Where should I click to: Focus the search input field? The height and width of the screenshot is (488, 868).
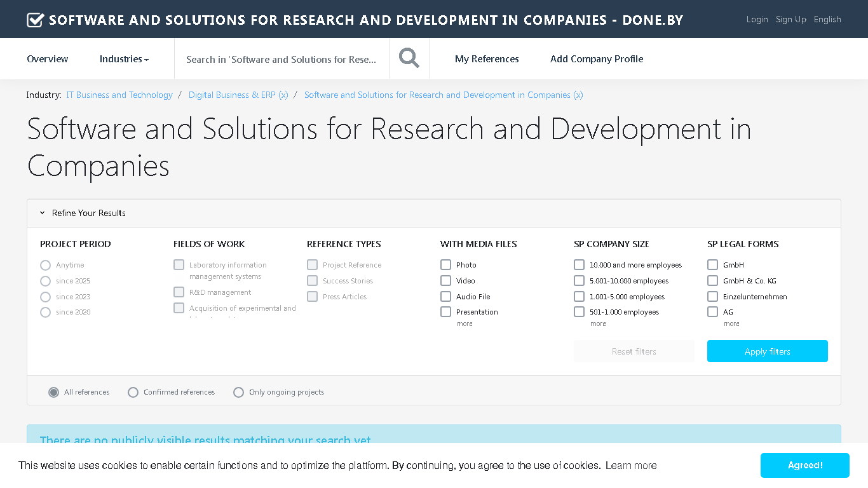(x=282, y=59)
